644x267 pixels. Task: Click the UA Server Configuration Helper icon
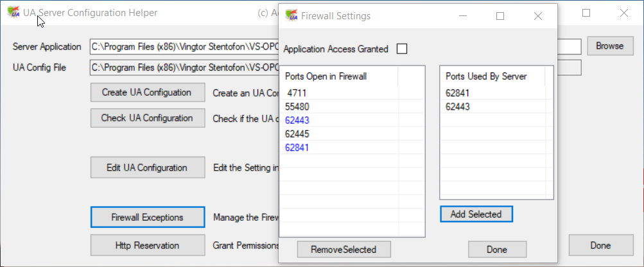click(13, 13)
